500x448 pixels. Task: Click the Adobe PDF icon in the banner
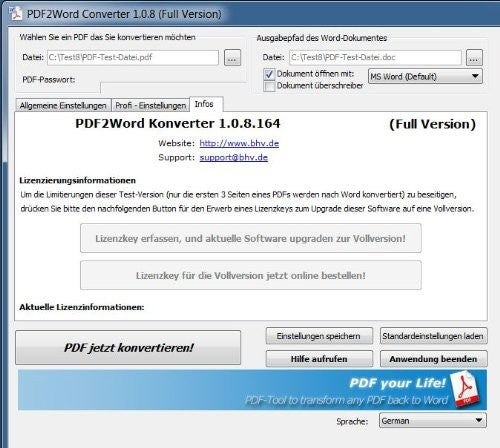click(x=465, y=389)
